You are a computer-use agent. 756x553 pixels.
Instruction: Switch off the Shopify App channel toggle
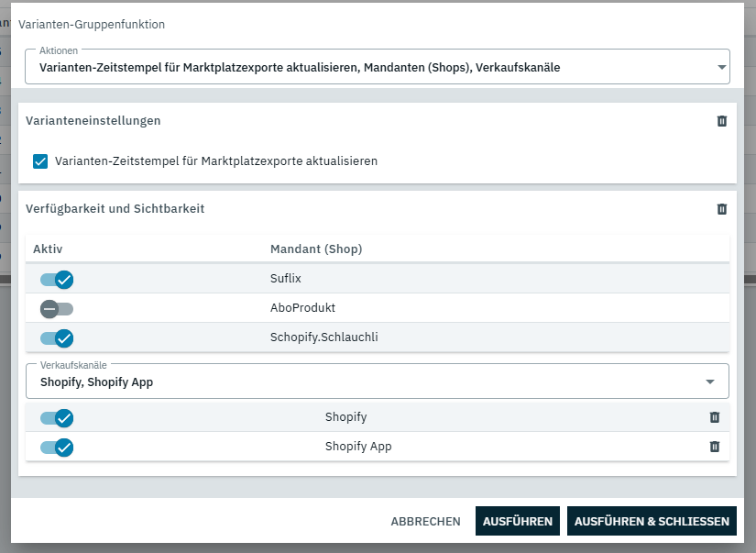pyautogui.click(x=57, y=448)
